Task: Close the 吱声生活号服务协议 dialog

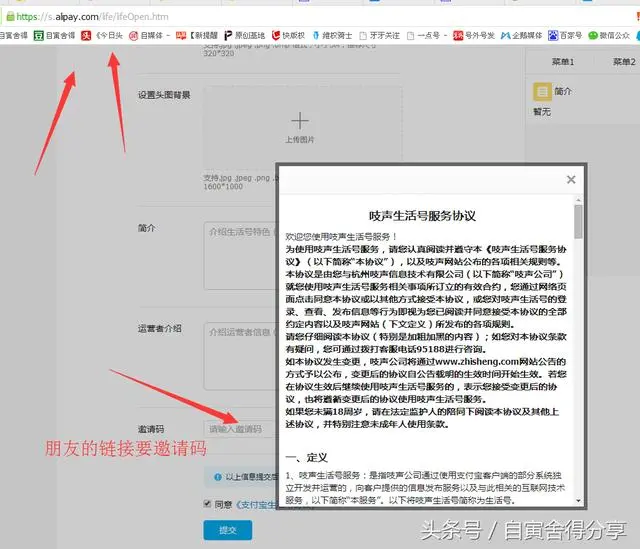Action: 571,180
